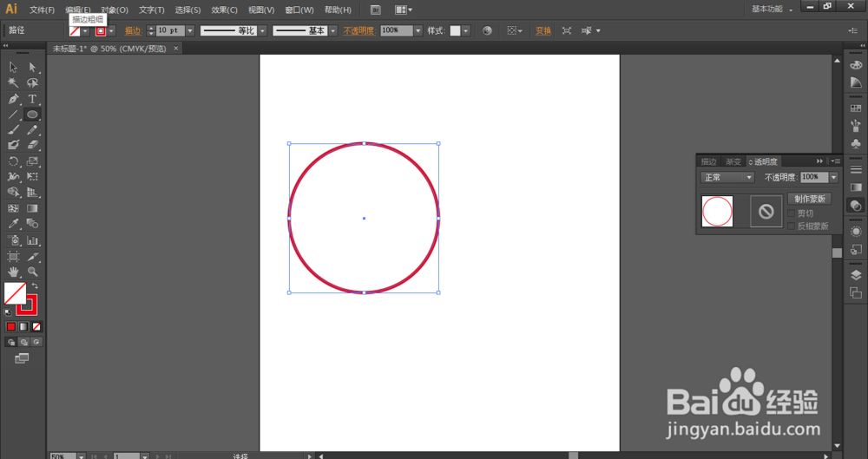Switch to Draw Behind mode
868x459 pixels.
tap(23, 342)
